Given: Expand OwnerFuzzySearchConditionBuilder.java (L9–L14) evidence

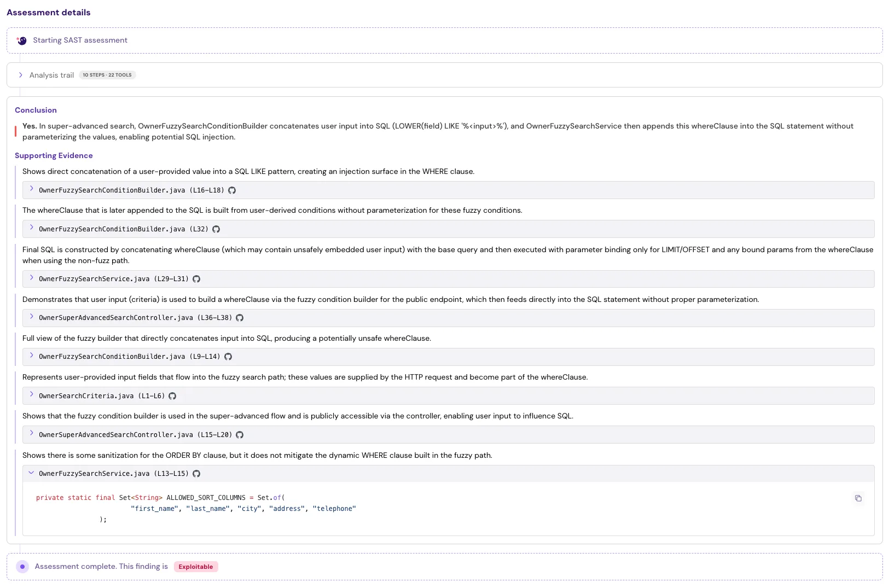Looking at the screenshot, I should point(31,356).
